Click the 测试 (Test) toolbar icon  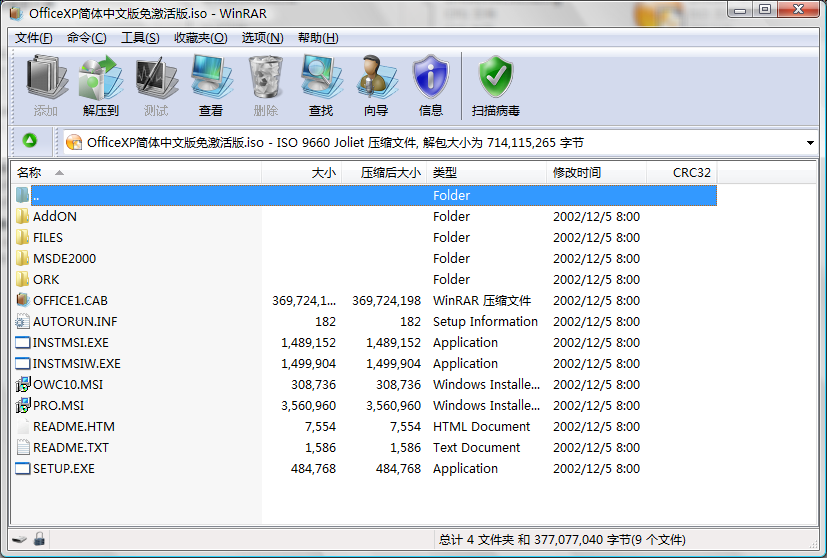(x=156, y=78)
